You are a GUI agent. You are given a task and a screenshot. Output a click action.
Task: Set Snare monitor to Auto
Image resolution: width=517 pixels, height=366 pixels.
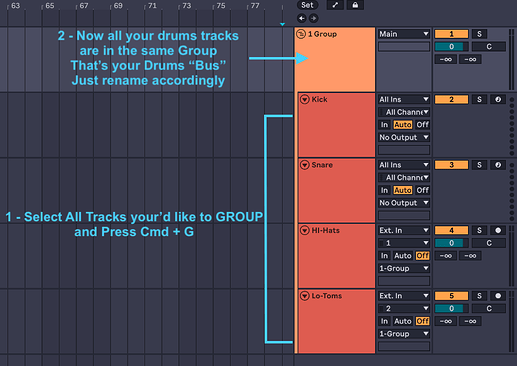(x=403, y=190)
